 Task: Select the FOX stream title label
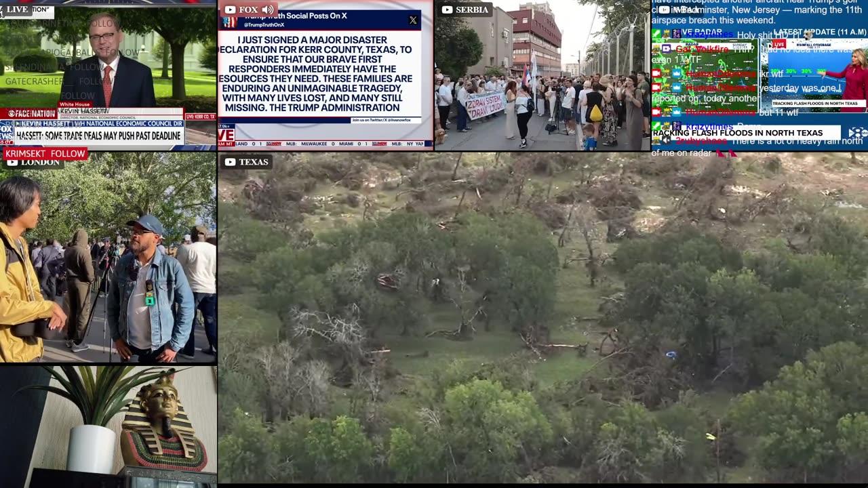click(x=249, y=9)
